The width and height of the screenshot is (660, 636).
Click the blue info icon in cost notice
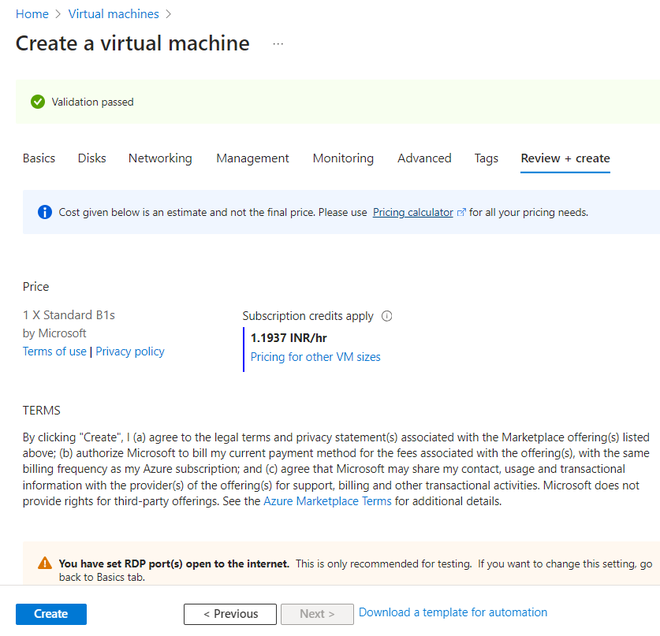click(45, 212)
